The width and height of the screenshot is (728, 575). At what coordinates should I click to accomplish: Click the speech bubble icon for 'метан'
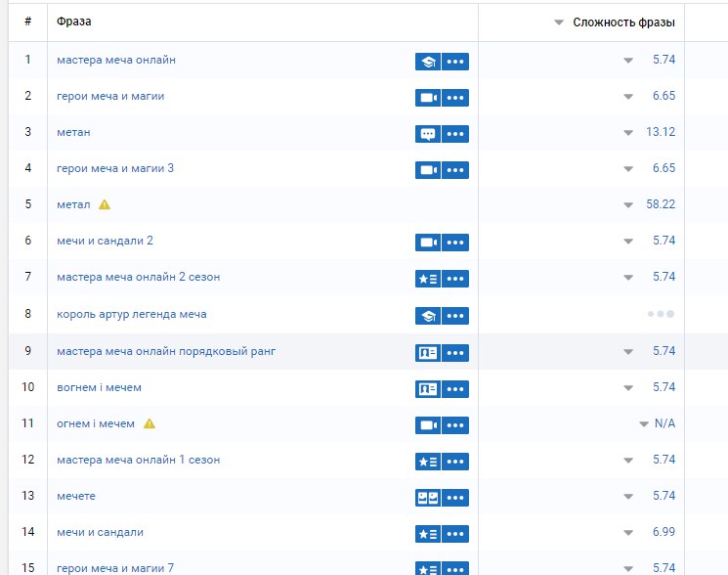428,134
